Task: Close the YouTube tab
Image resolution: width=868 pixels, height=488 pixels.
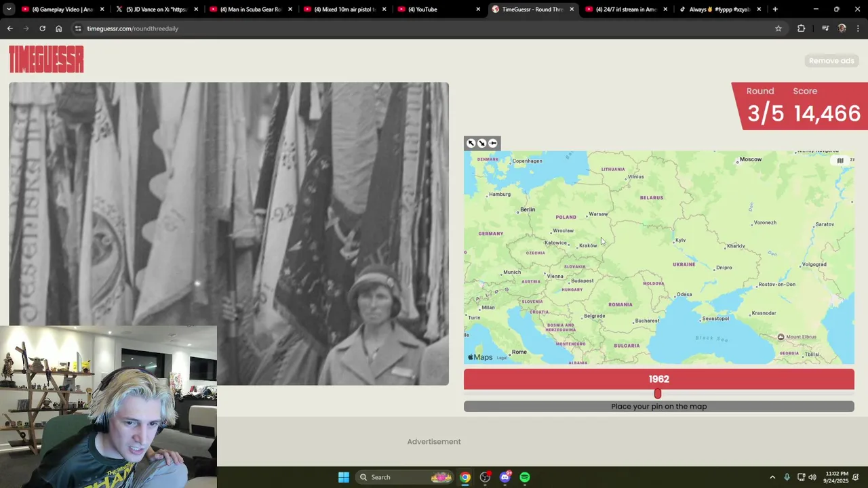Action: pos(478,9)
